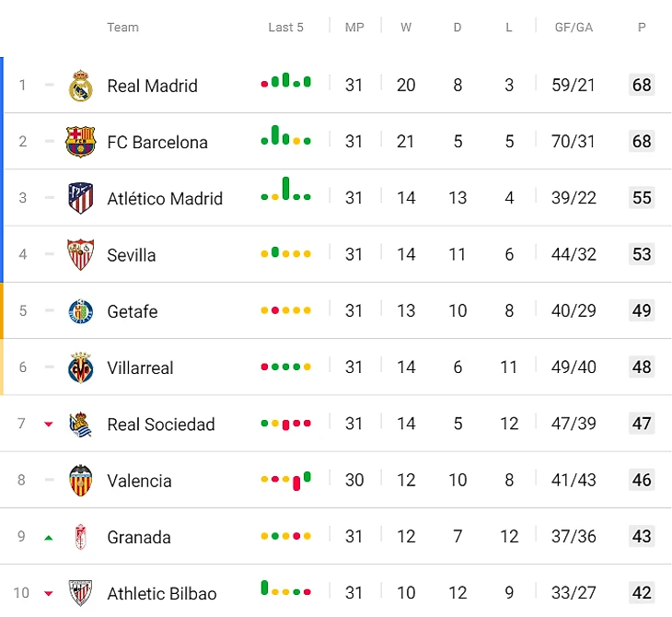Click the Atlético Madrid crest icon
Image resolution: width=672 pixels, height=617 pixels.
(81, 198)
